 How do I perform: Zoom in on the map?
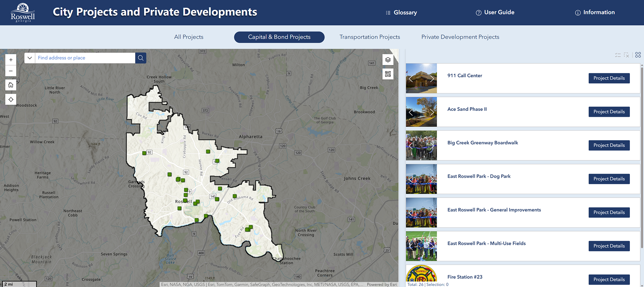(x=11, y=60)
